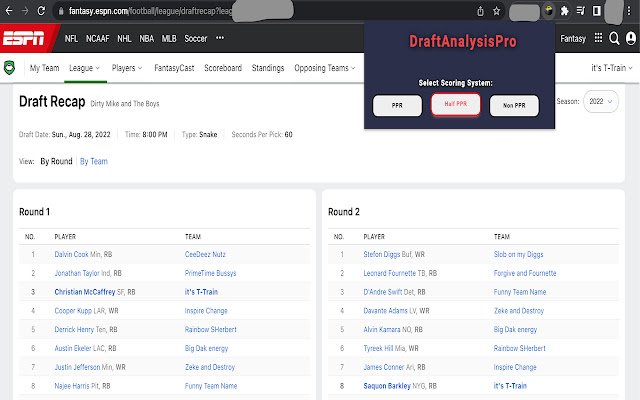Click the ESPN search magnifier icon
The image size is (640, 400).
614,38
